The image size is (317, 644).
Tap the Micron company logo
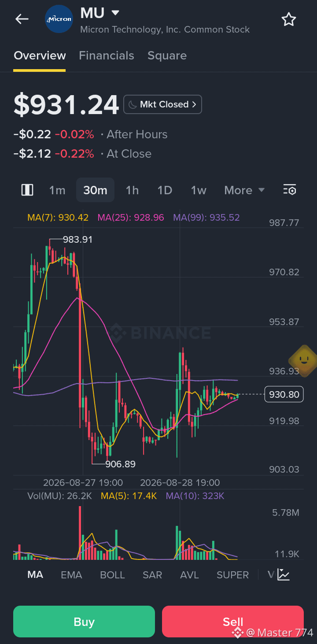coord(59,19)
